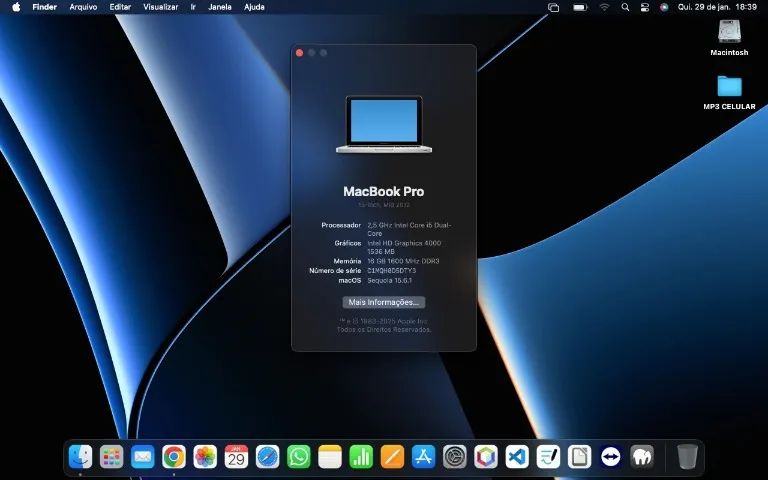Launch LibreOffice from the Dock

click(x=579, y=457)
